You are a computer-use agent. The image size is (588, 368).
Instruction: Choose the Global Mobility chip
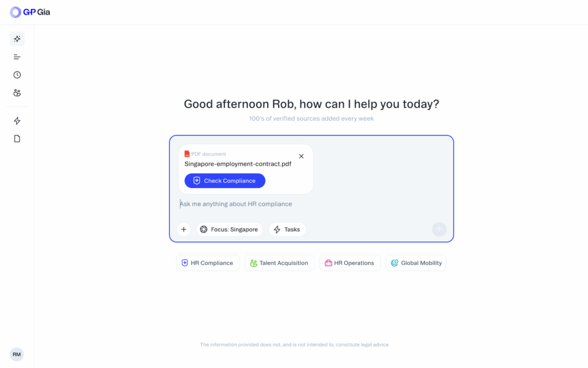coord(416,263)
